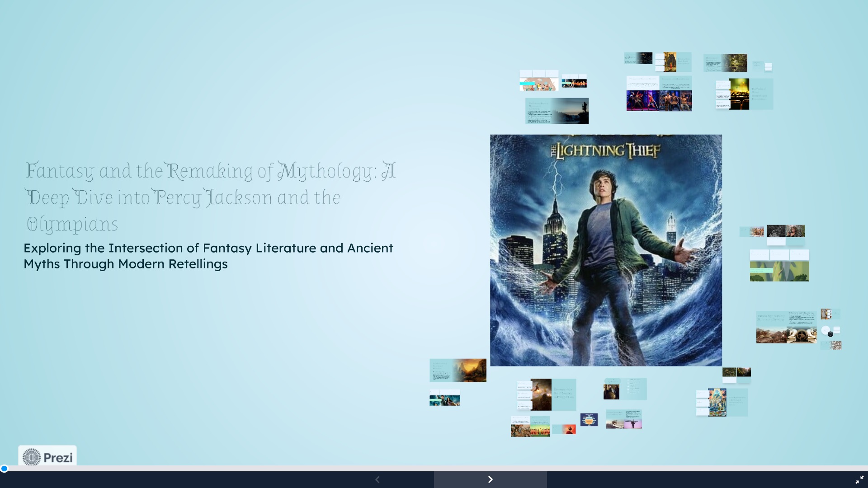
Task: Select the dark warrior figure slide thumbnail
Action: [541, 394]
